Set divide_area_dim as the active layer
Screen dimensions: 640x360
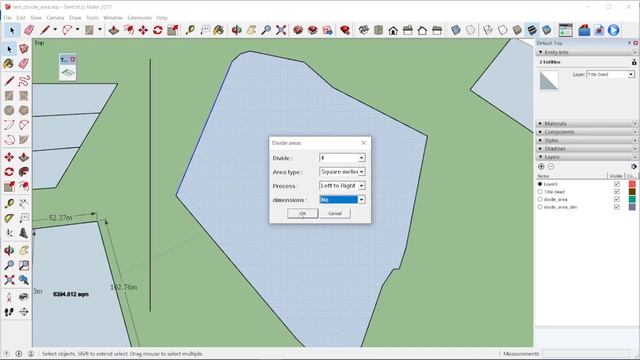[x=540, y=207]
